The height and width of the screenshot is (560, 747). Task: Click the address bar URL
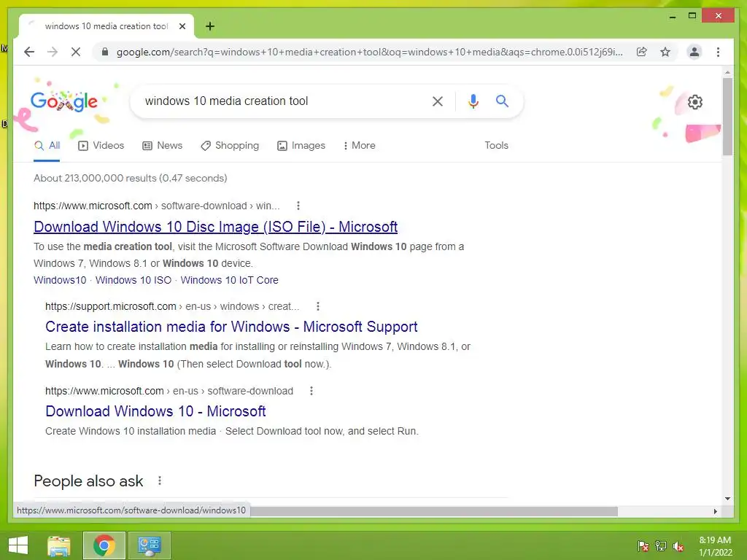[x=369, y=52]
